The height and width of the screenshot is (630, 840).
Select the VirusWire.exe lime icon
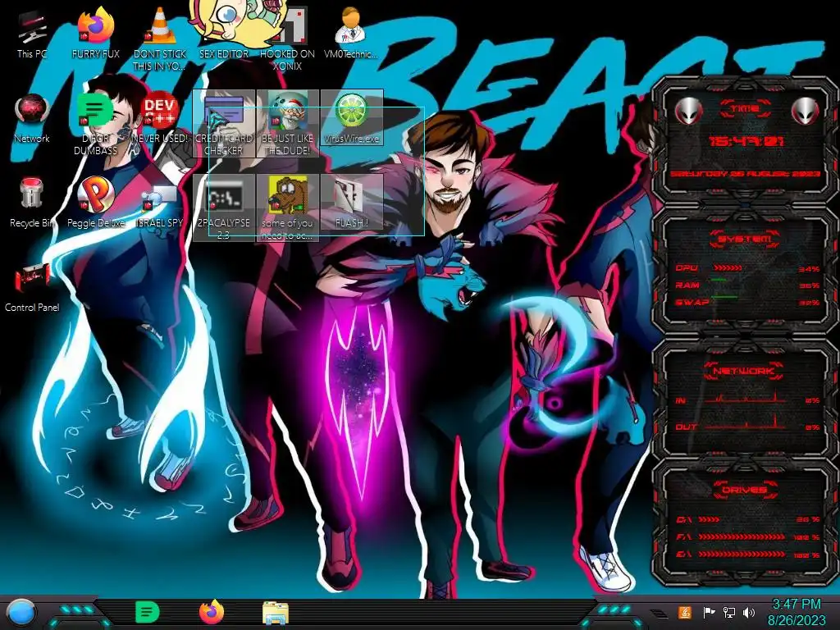pyautogui.click(x=351, y=118)
